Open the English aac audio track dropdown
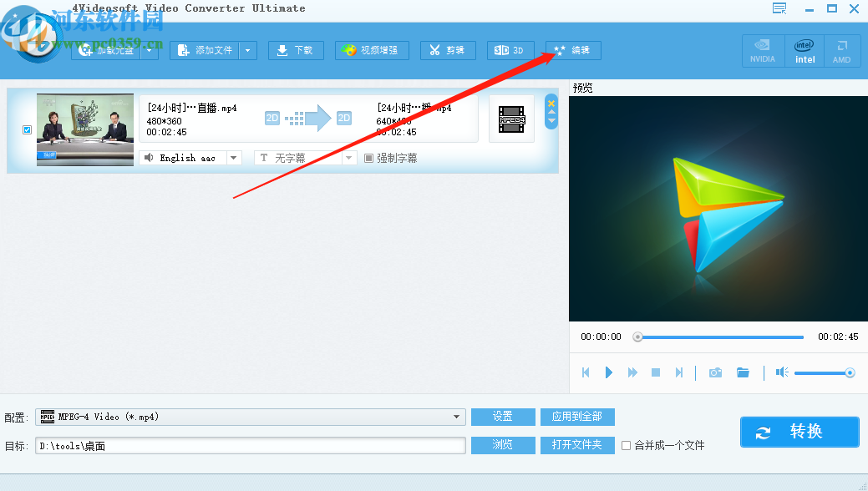This screenshot has height=491, width=868. pos(233,158)
